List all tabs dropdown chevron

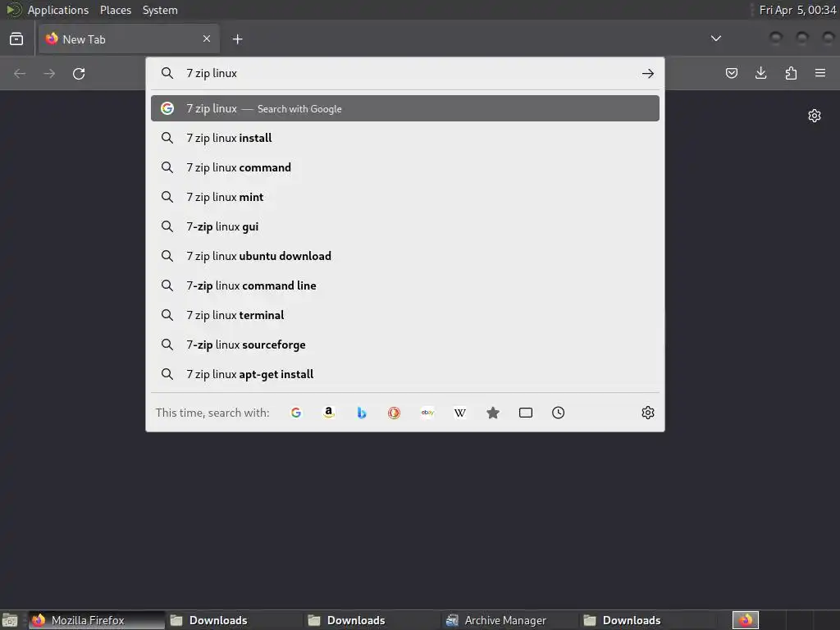(715, 39)
